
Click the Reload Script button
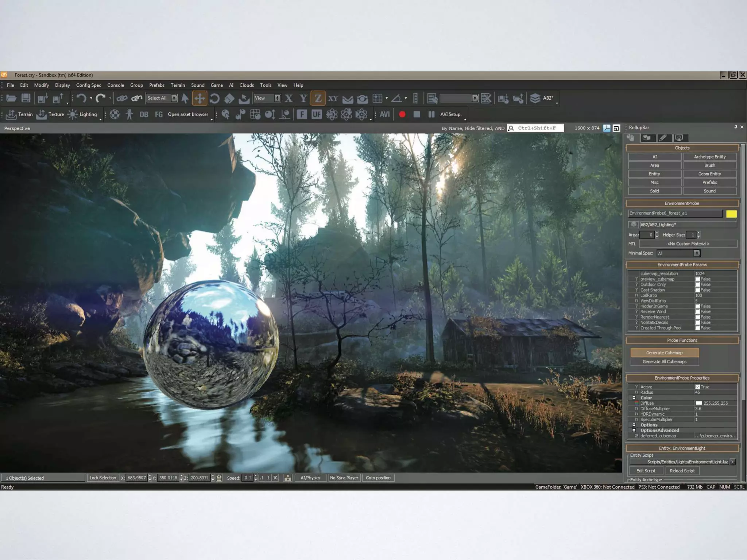(682, 471)
